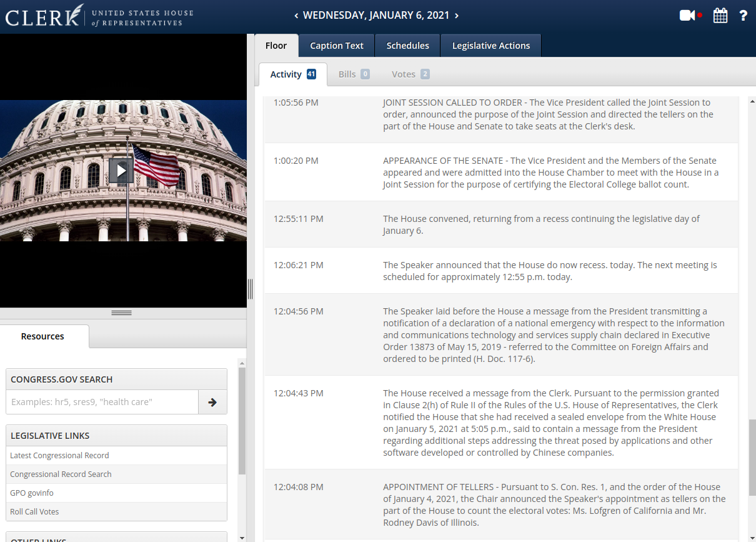The height and width of the screenshot is (542, 756).
Task: Open the live video camera icon
Action: click(x=690, y=16)
